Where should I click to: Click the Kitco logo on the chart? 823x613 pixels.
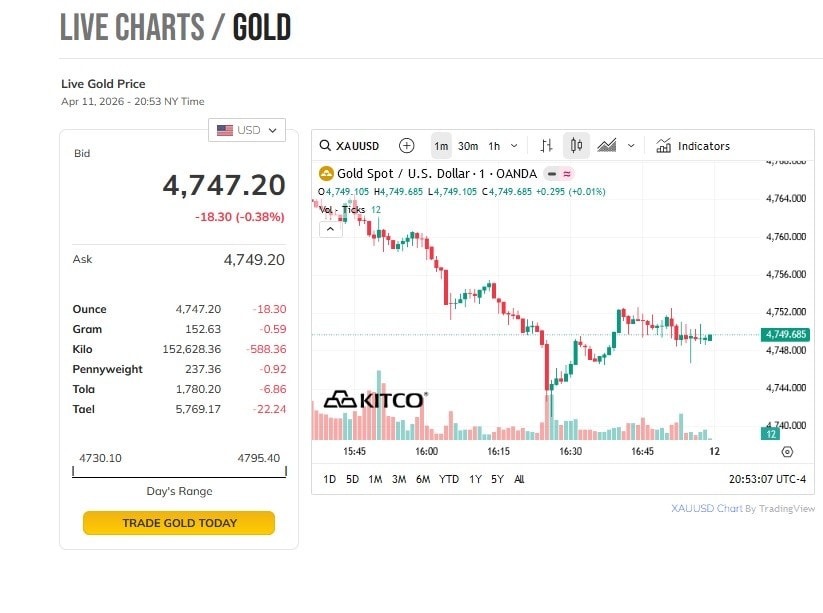375,400
